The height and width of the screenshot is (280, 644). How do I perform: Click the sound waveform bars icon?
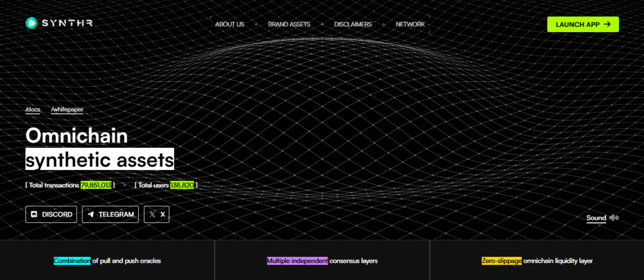coord(614,218)
